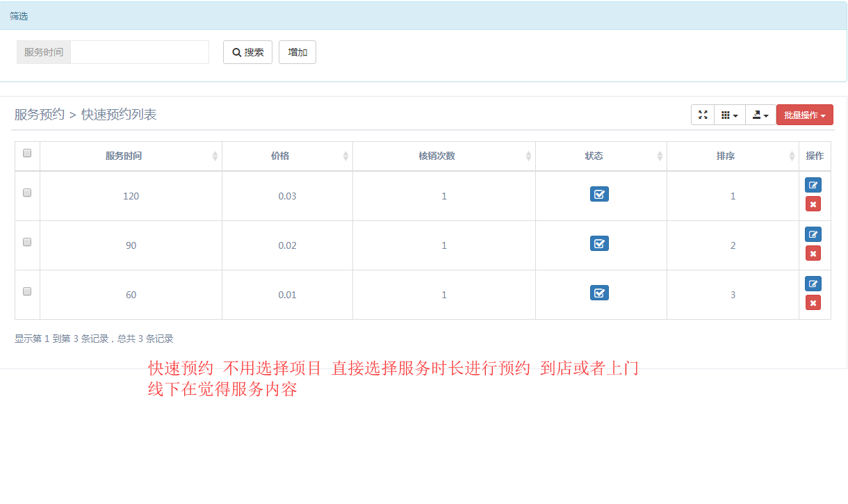This screenshot has width=848, height=504.
Task: Click the 服务预约 breadcrumb link
Action: pos(40,114)
